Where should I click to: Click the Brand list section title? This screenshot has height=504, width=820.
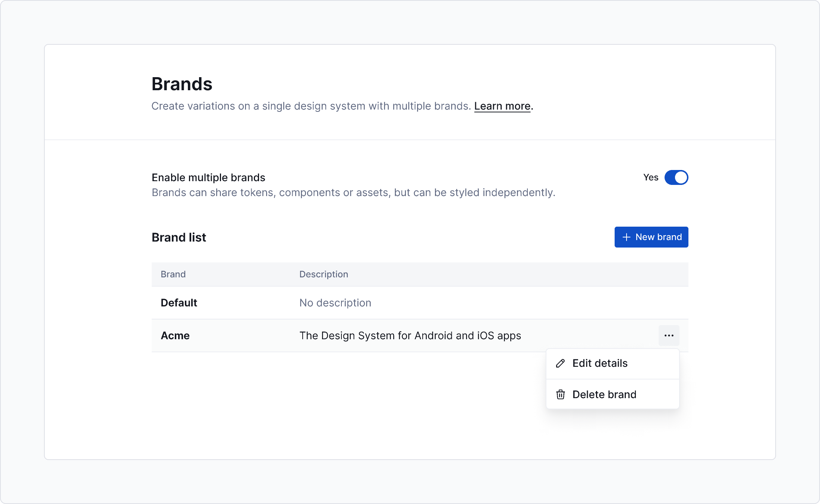coord(179,237)
